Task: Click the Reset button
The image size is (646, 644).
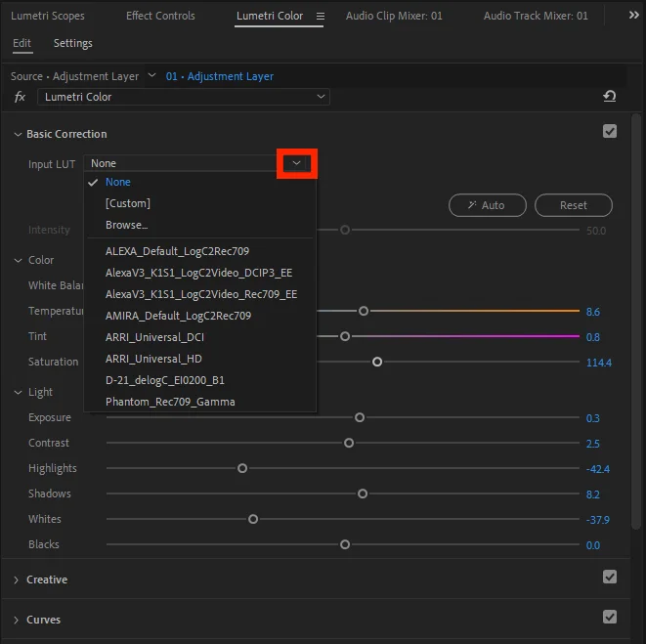Action: coord(574,205)
